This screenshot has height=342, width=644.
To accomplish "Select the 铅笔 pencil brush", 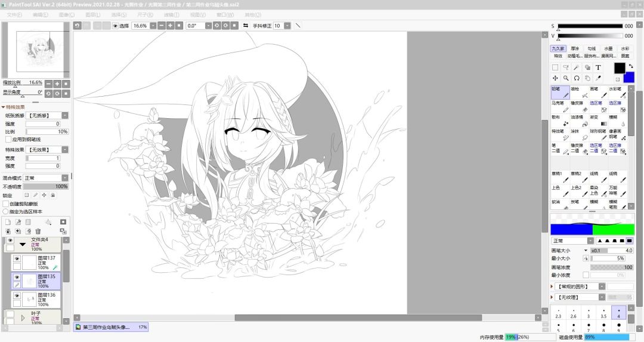I will tap(560, 92).
